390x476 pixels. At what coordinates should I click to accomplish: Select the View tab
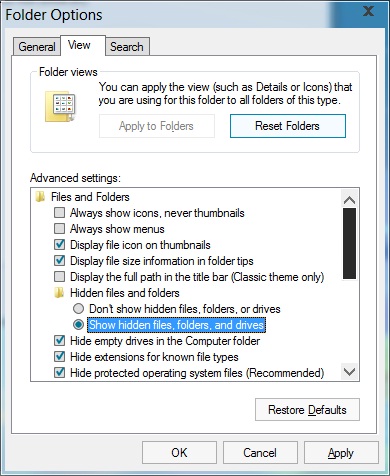coord(83,45)
